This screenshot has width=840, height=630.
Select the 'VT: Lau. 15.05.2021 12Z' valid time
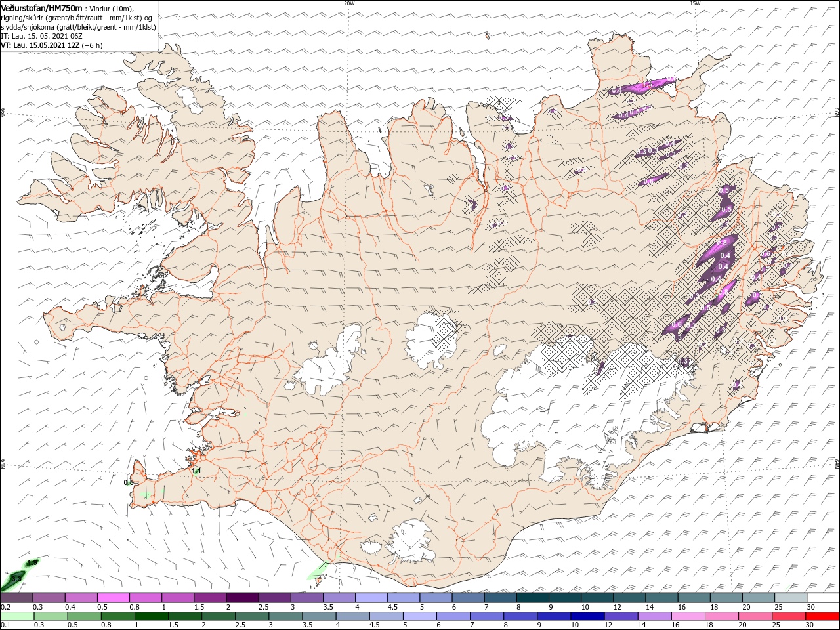[x=39, y=45]
